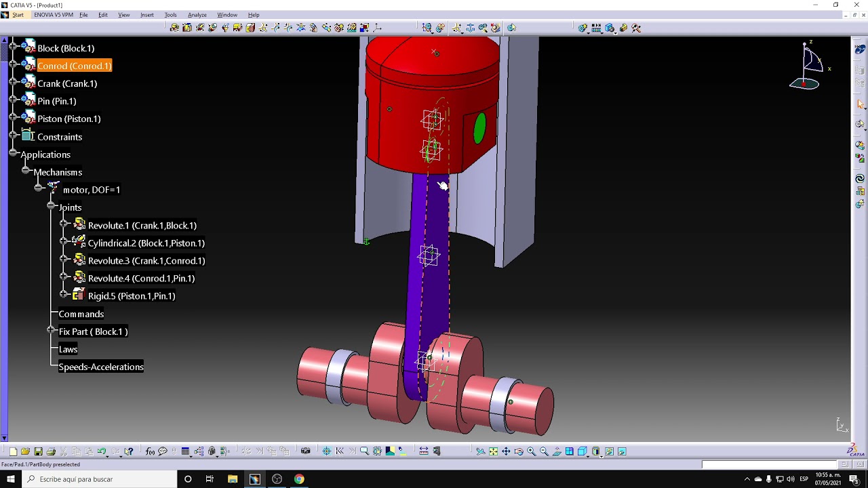Click the Fly mode icon
868x488 pixels.
(x=480, y=451)
